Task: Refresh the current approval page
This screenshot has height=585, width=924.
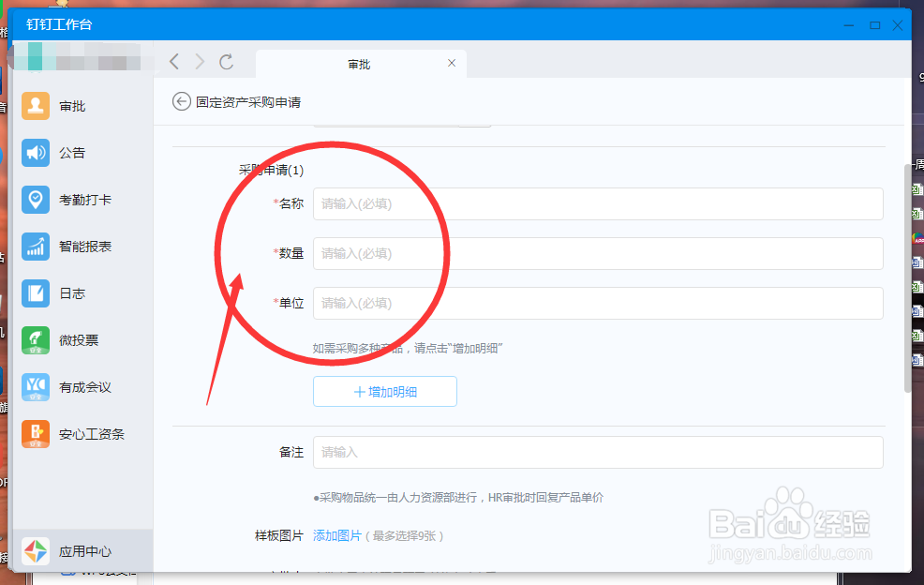Action: (x=227, y=62)
